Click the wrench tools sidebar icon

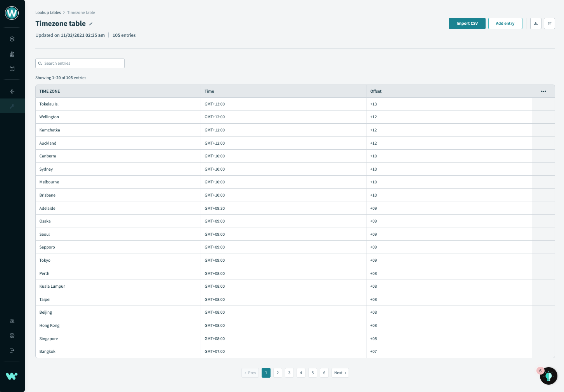click(x=12, y=106)
